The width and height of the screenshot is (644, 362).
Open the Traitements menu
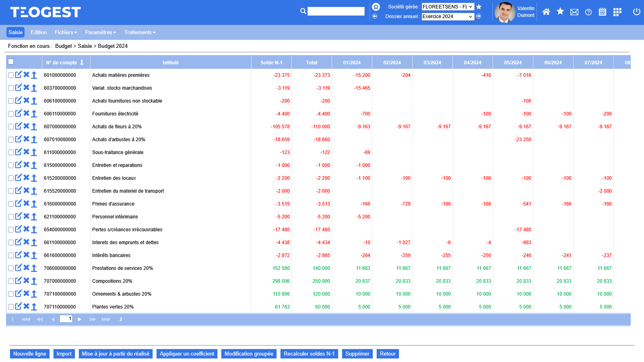coord(140,32)
